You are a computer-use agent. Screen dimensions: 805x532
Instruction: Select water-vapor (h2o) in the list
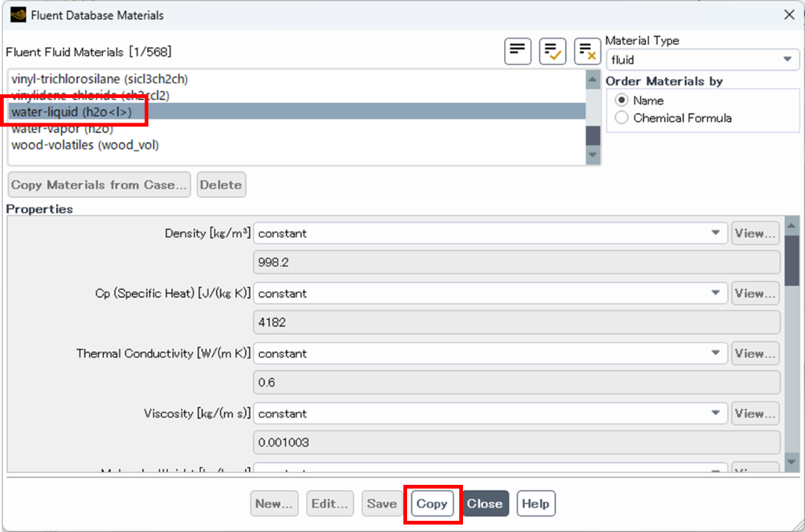(297, 128)
